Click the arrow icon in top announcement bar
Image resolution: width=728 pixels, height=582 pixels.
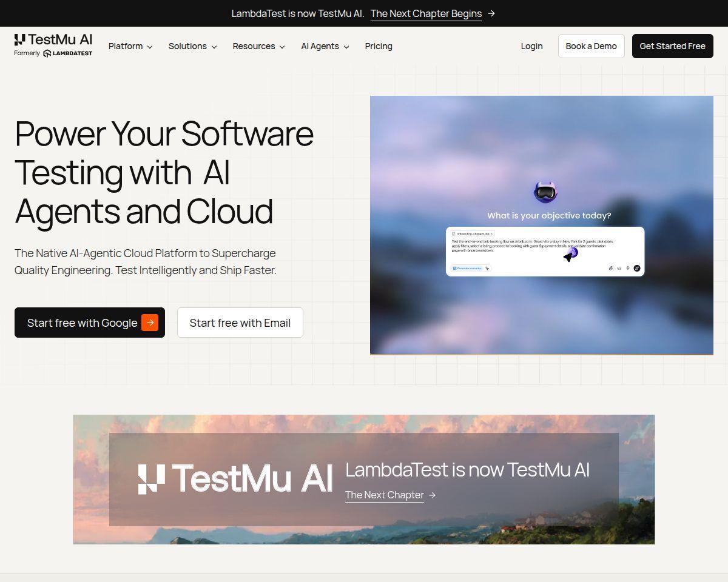pyautogui.click(x=491, y=13)
